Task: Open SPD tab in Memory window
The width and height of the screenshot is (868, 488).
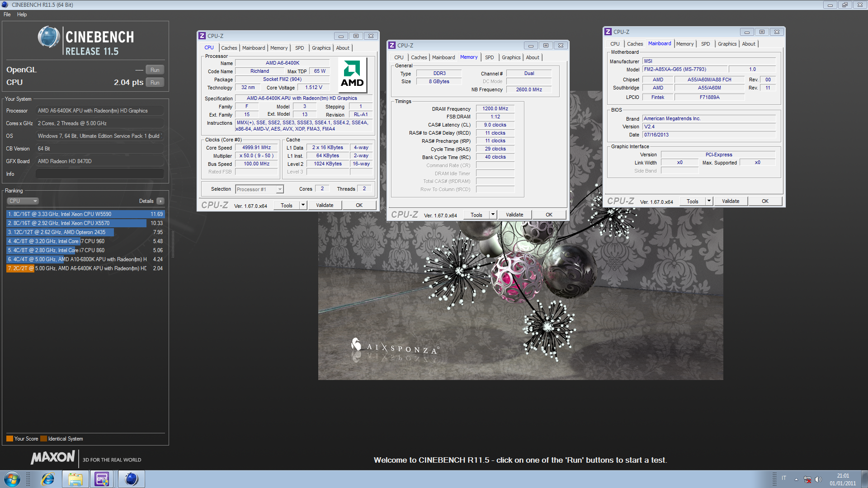Action: (x=489, y=57)
